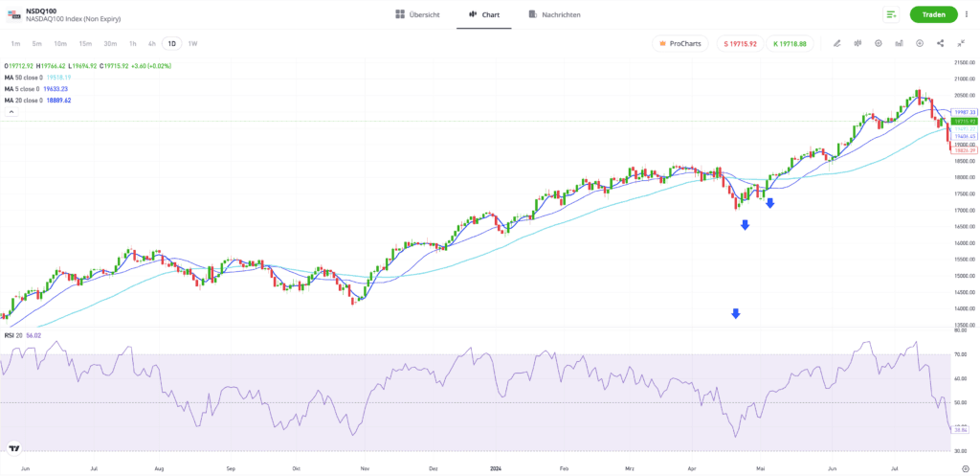Click the red 18826.39 price axis tag

pyautogui.click(x=963, y=150)
